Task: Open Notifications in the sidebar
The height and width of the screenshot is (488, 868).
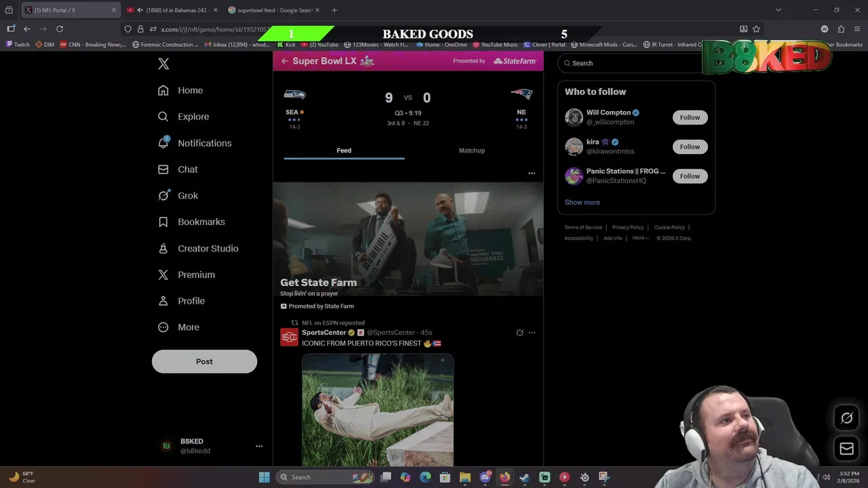Action: tap(195, 143)
